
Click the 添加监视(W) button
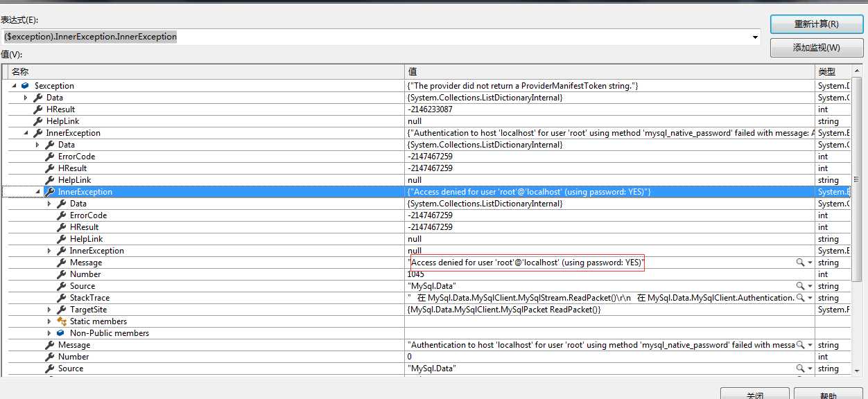816,48
